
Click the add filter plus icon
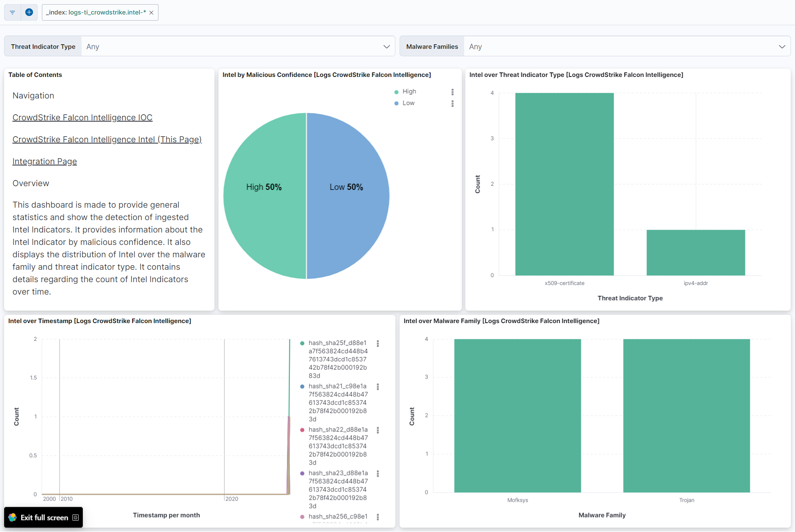click(x=29, y=12)
